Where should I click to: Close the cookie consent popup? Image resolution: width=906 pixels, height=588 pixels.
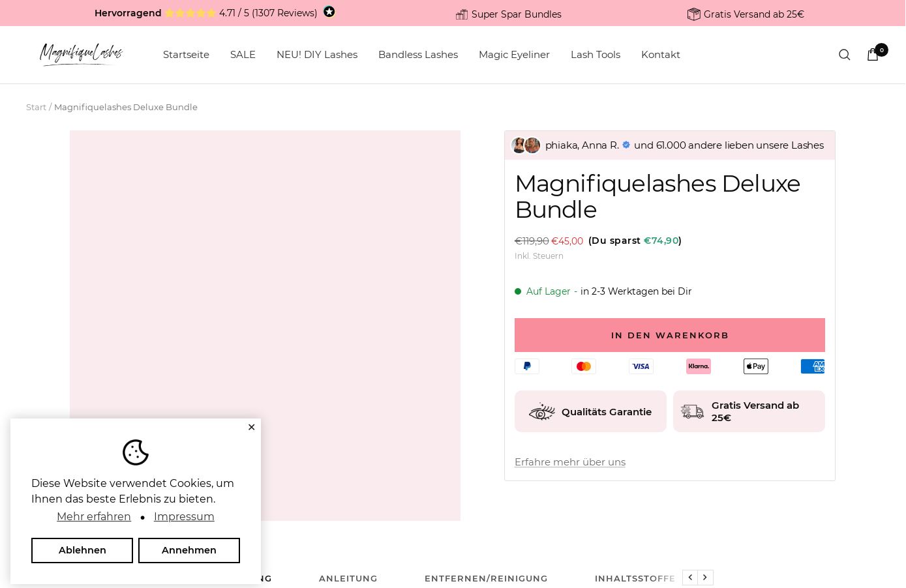coord(251,427)
